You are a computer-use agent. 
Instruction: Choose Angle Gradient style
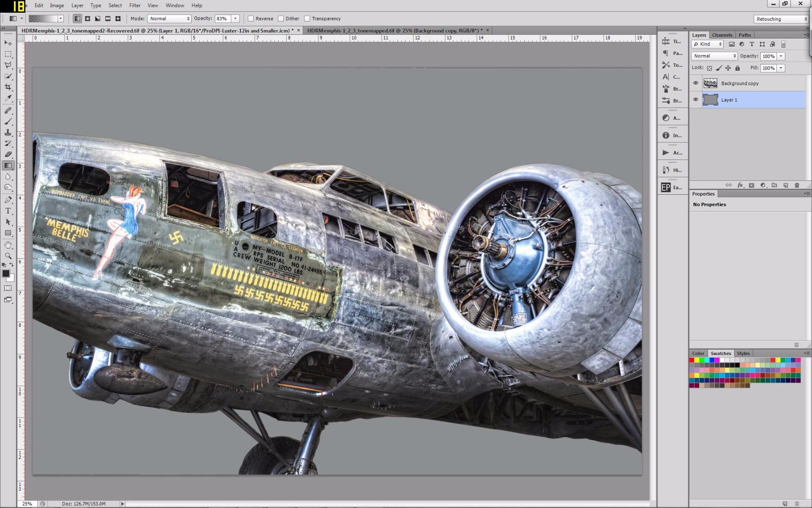click(98, 19)
